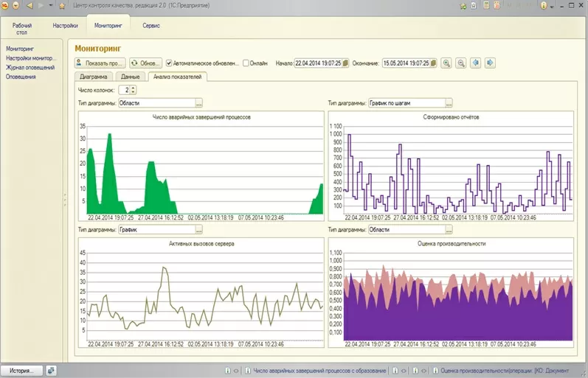
Task: Enable the Онлайн checkbox
Action: [x=246, y=63]
